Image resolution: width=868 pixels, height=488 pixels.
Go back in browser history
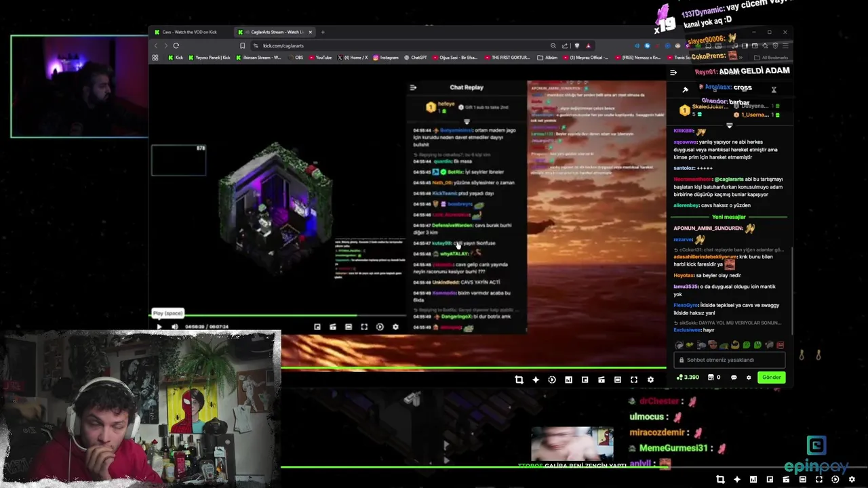click(x=155, y=45)
